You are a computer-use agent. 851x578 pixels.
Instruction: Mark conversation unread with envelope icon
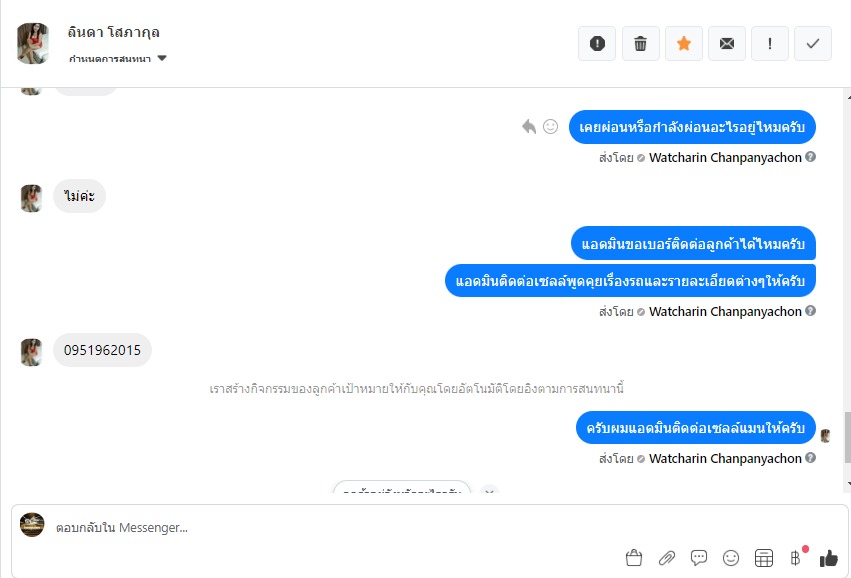coord(727,43)
